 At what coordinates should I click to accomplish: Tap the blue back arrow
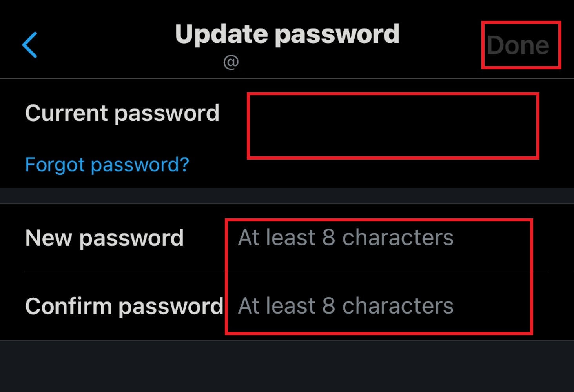30,45
